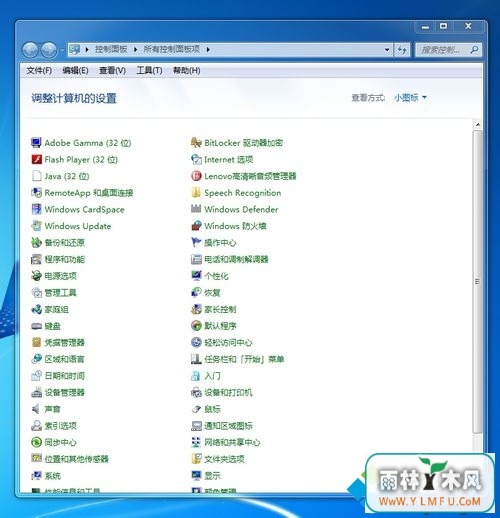This screenshot has height=518, width=500.
Task: Click the Internet 选项 icon
Action: tap(196, 159)
